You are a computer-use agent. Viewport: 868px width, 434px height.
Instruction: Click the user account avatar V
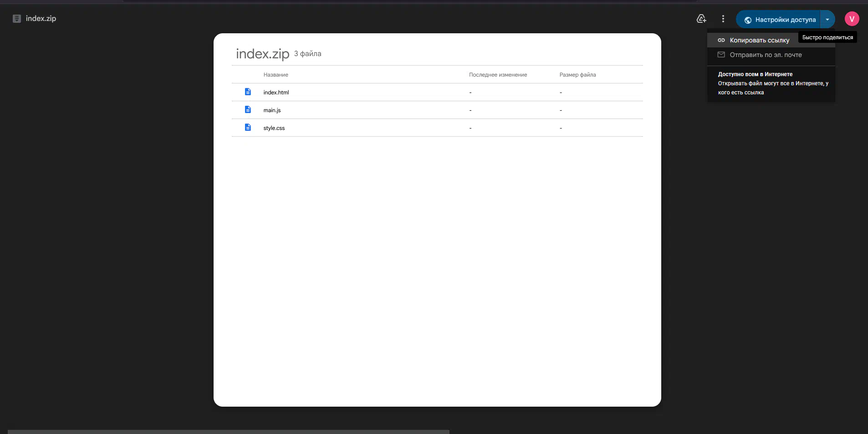point(852,19)
